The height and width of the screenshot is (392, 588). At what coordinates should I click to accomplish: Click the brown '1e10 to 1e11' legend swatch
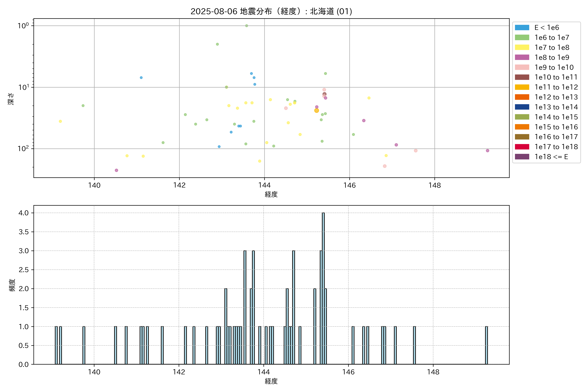[522, 77]
